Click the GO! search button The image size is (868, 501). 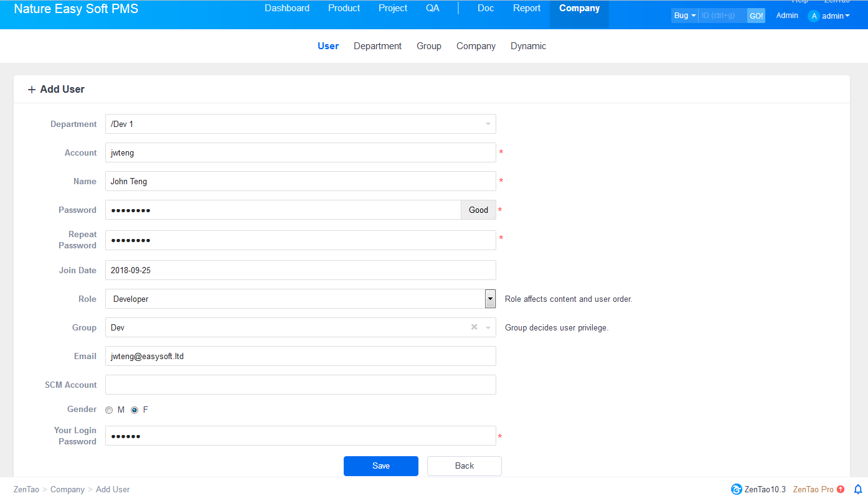756,16
